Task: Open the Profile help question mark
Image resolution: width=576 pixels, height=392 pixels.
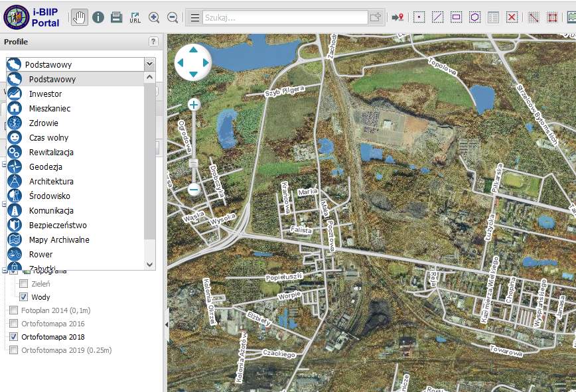Action: [154, 42]
